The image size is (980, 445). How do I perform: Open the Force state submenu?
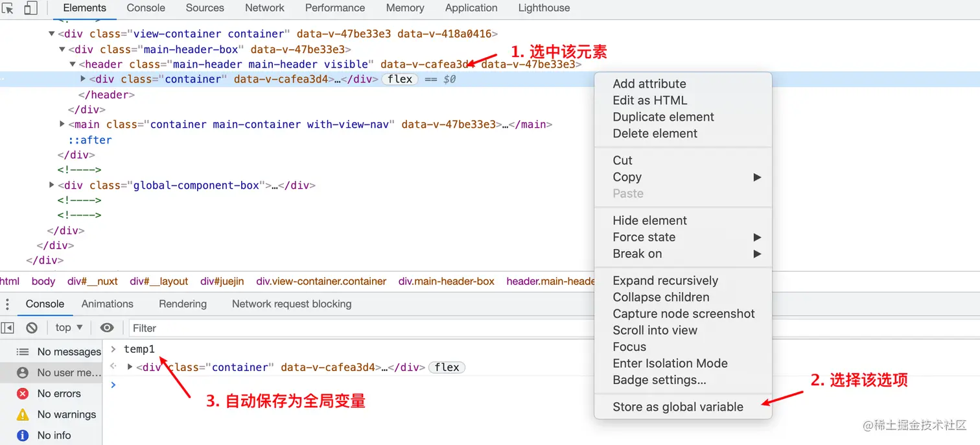(683, 237)
